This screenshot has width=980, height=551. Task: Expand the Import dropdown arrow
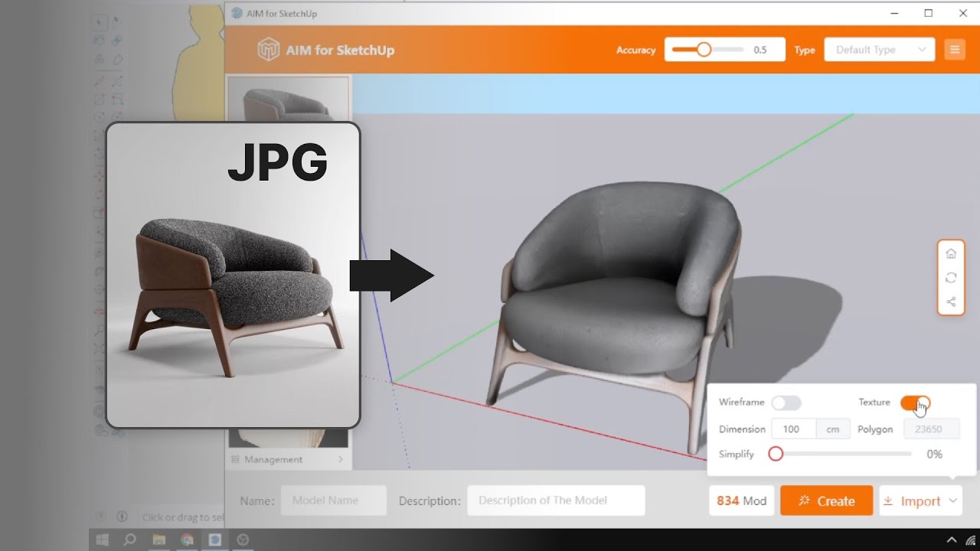coord(953,500)
